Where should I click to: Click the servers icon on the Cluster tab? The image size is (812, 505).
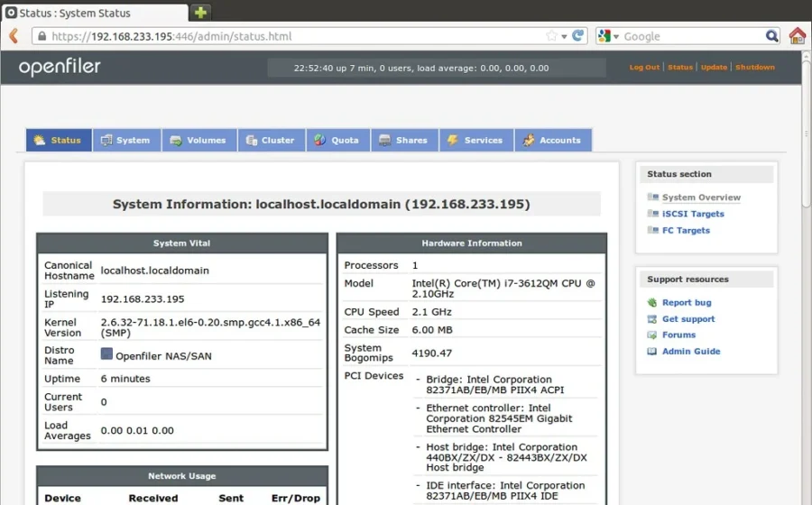click(x=252, y=140)
